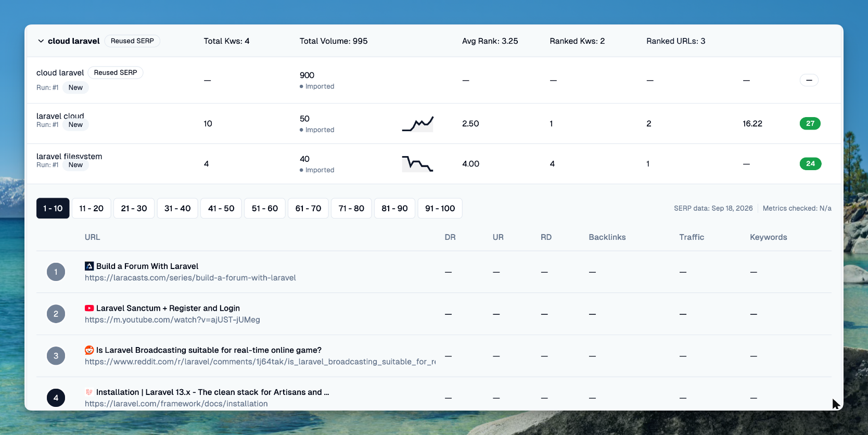Click the dash badge in cloud laravel row
Image resolution: width=868 pixels, height=435 pixels.
[x=809, y=80]
